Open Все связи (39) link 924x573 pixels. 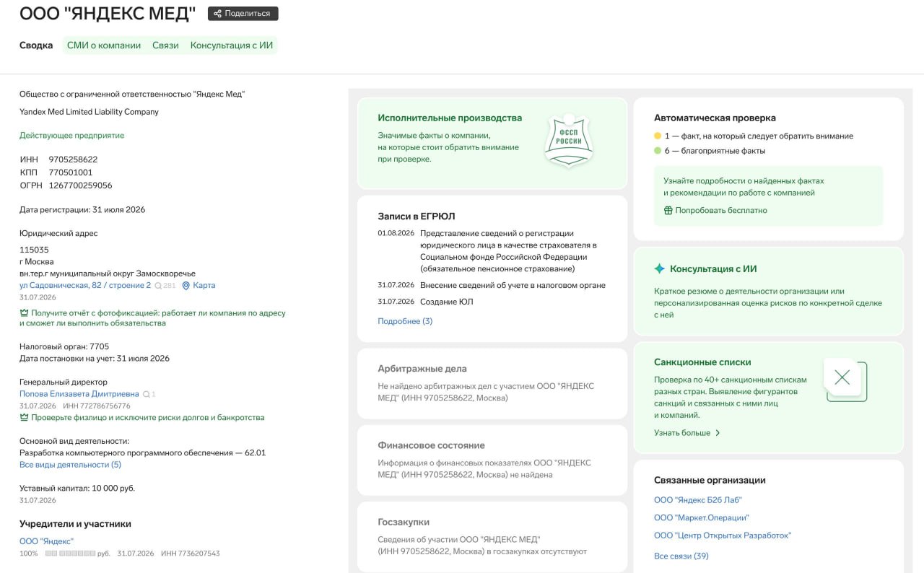pos(681,556)
